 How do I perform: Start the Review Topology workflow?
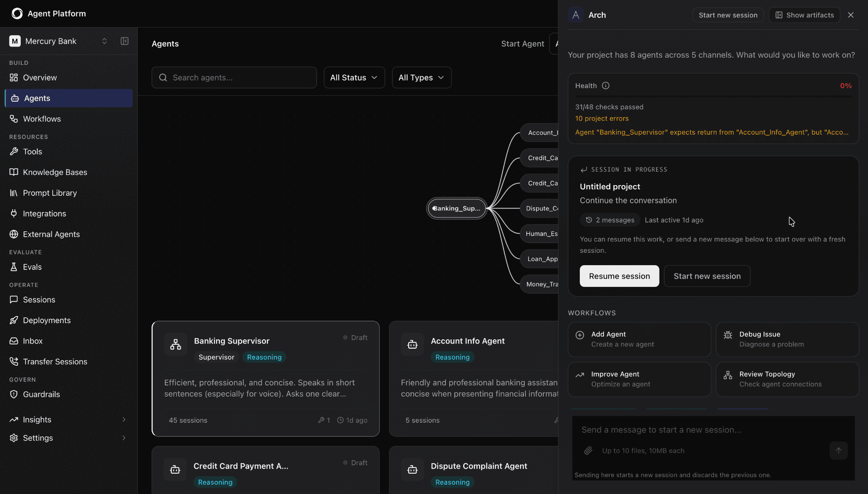click(x=787, y=379)
